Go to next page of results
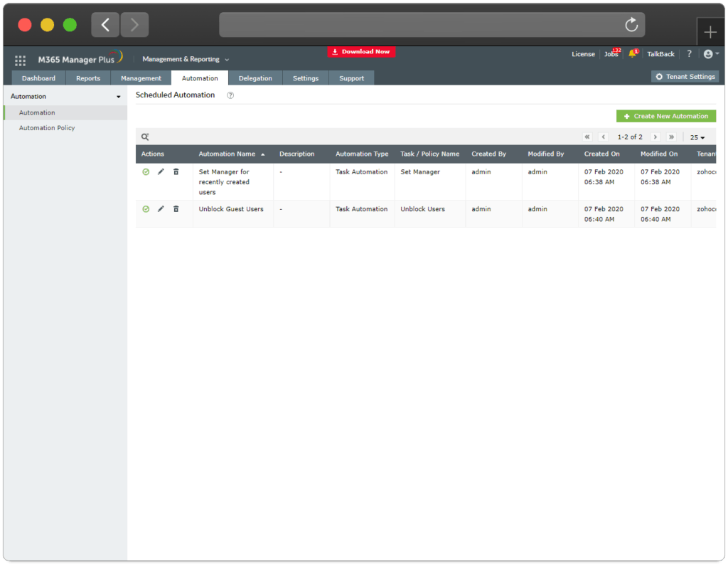 pos(655,137)
